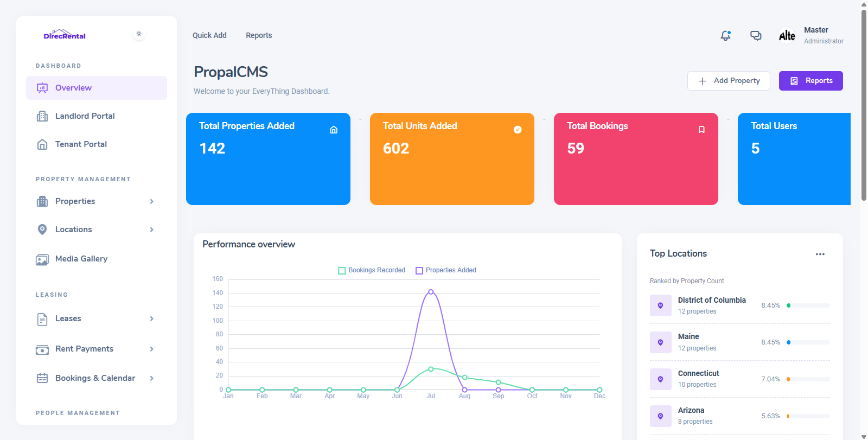
Task: Click the home icon on Total Properties card
Action: [x=334, y=130]
